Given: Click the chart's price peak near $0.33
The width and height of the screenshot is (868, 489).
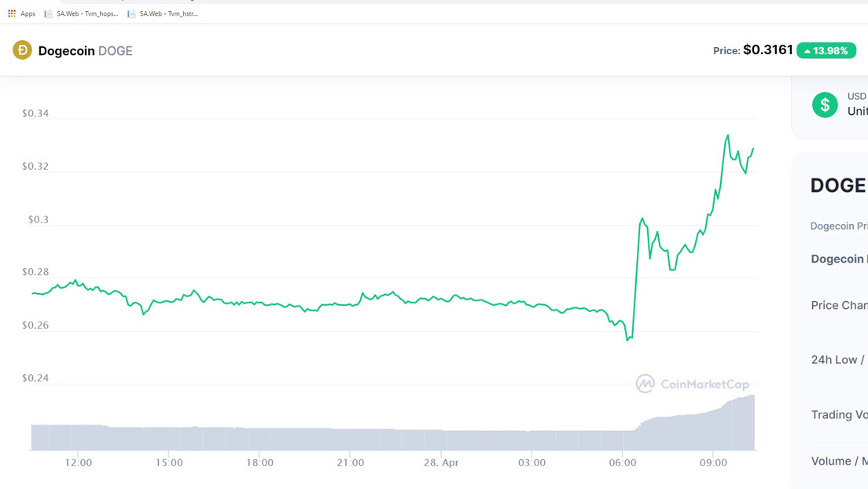Looking at the screenshot, I should point(727,135).
